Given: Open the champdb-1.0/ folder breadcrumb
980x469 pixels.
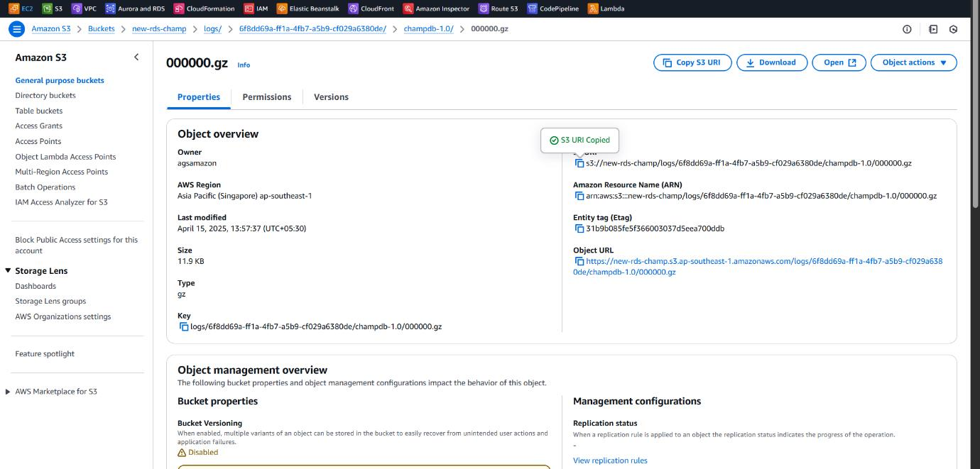Looking at the screenshot, I should point(428,29).
